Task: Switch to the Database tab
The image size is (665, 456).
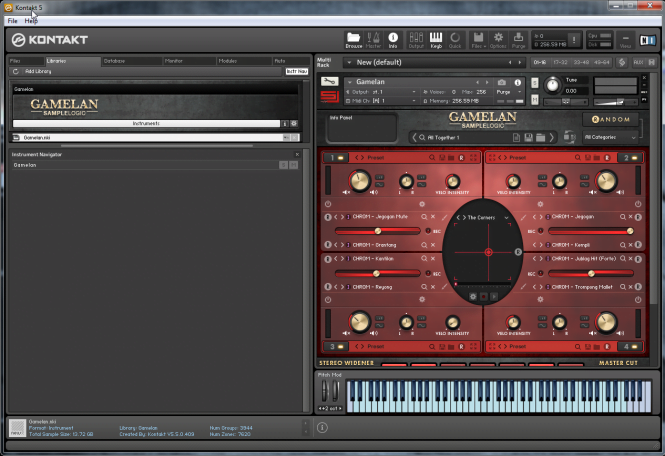Action: pos(132,61)
